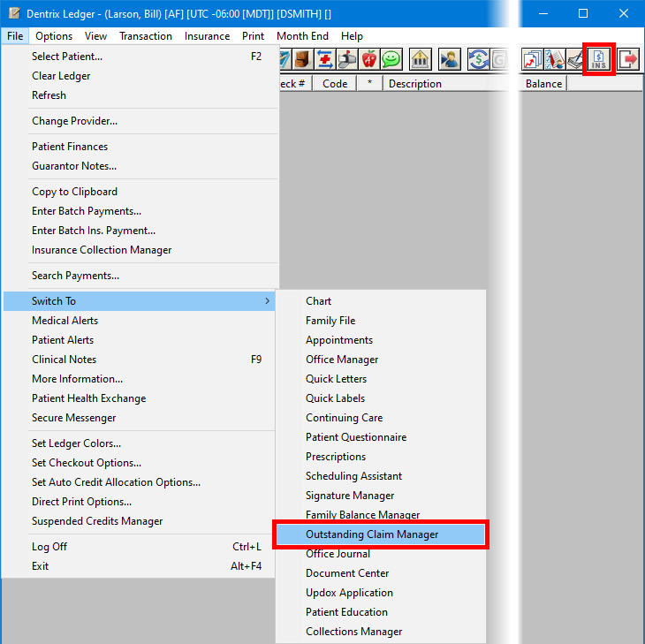Click the mailbox toolbar icon
The width and height of the screenshot is (645, 644).
(346, 60)
